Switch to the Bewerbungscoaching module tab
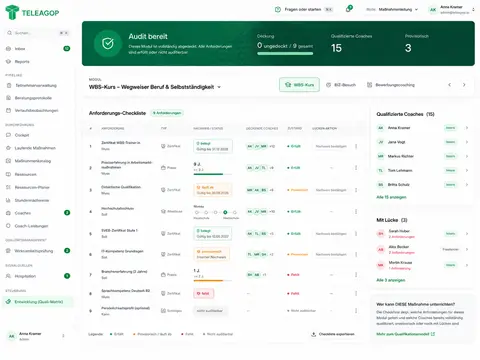This screenshot has height=360, width=480. click(x=391, y=85)
